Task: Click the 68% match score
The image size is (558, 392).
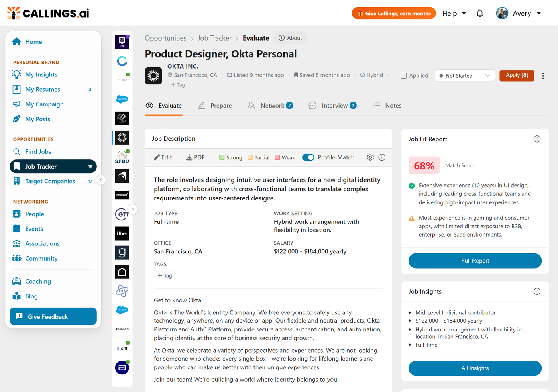Action: [424, 165]
